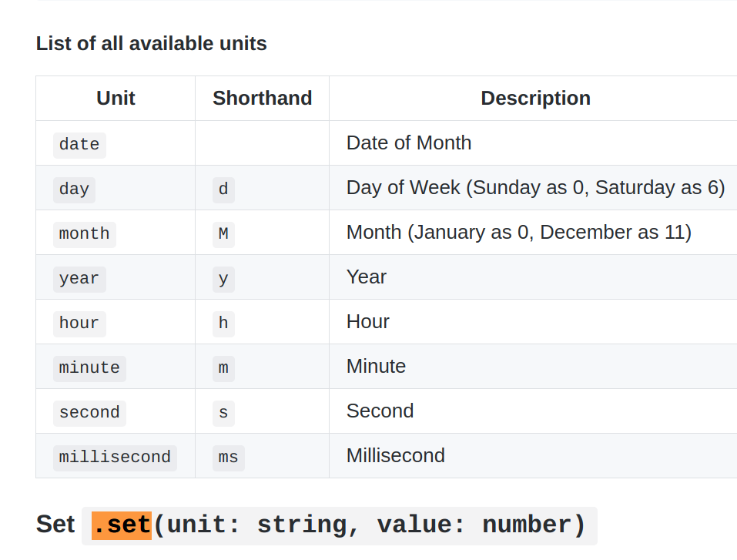
Task: Click the highlighted ".set" text in heading
Action: pos(122,525)
